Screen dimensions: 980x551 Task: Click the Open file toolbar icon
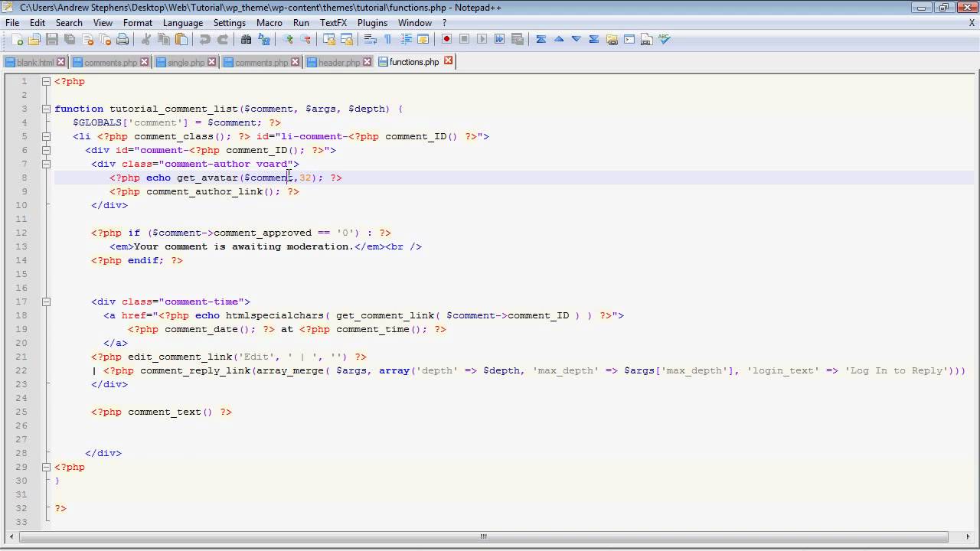pyautogui.click(x=34, y=40)
